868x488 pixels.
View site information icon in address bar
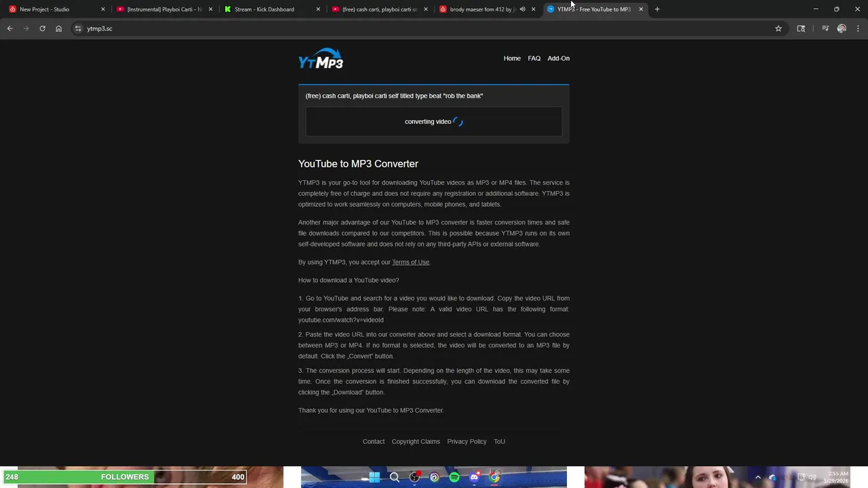tap(78, 28)
